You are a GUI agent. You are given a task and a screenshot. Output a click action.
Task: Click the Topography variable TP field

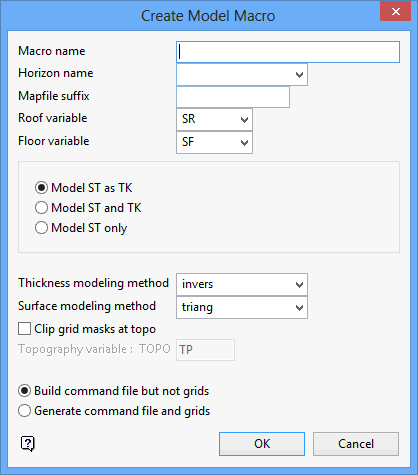click(205, 350)
